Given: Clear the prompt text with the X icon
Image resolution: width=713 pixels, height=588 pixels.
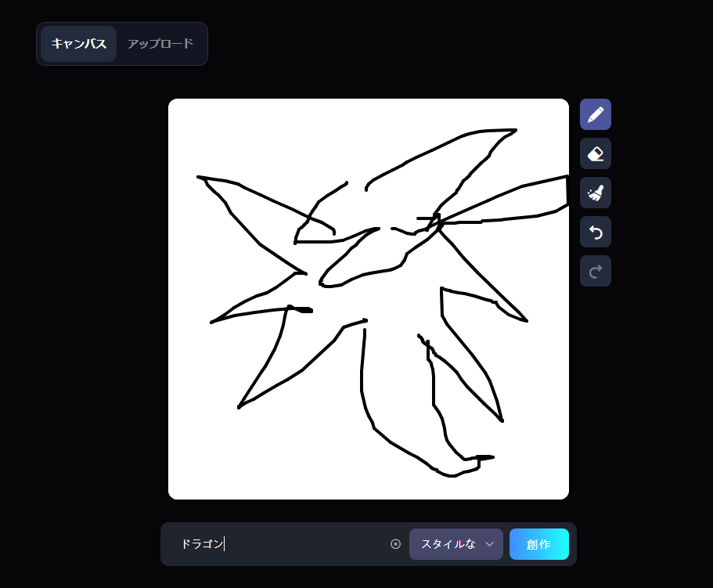Looking at the screenshot, I should tap(395, 544).
